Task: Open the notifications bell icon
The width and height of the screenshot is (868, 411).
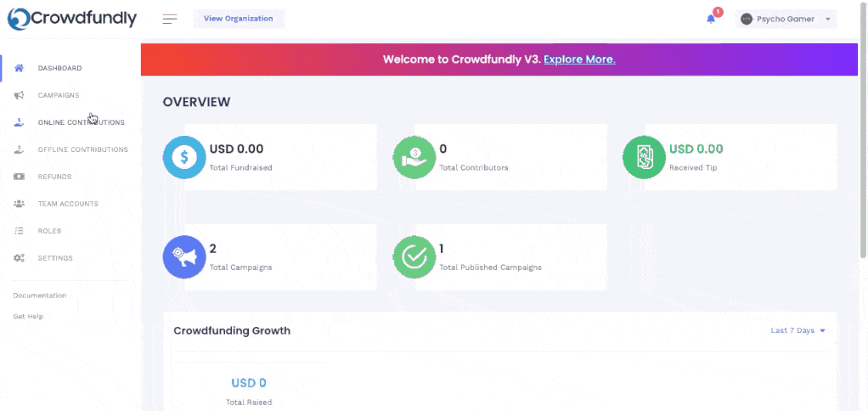Action: (711, 19)
